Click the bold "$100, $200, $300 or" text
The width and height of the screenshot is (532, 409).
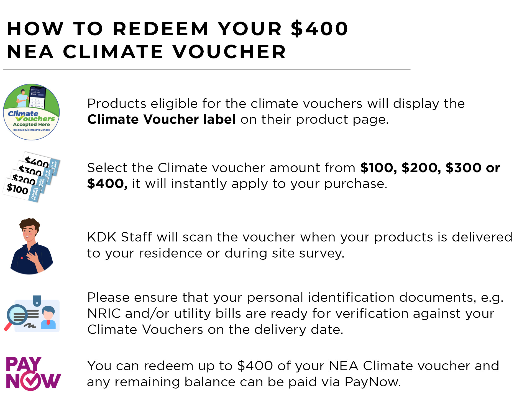point(430,168)
